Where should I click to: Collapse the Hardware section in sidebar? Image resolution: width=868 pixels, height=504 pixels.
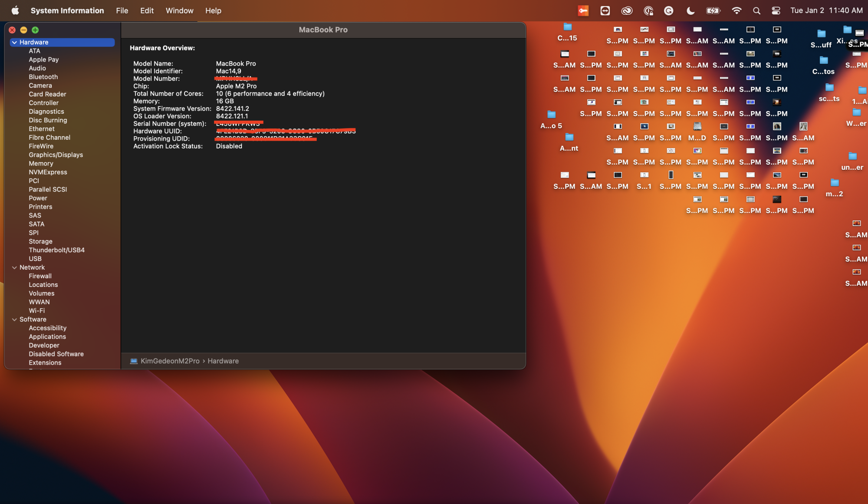click(14, 41)
